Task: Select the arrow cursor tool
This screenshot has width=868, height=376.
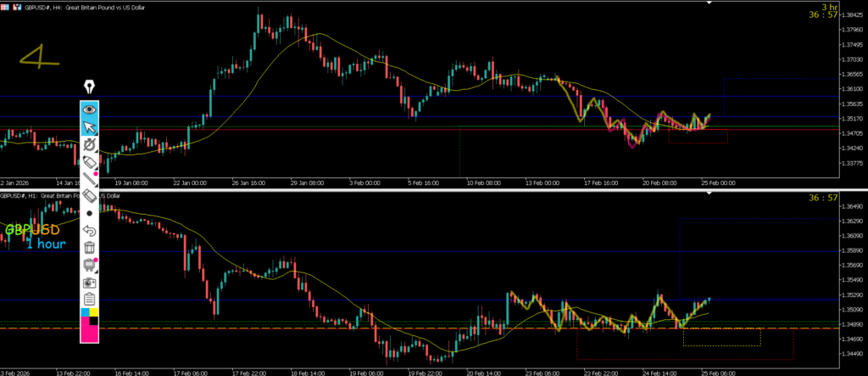Action: [x=89, y=127]
